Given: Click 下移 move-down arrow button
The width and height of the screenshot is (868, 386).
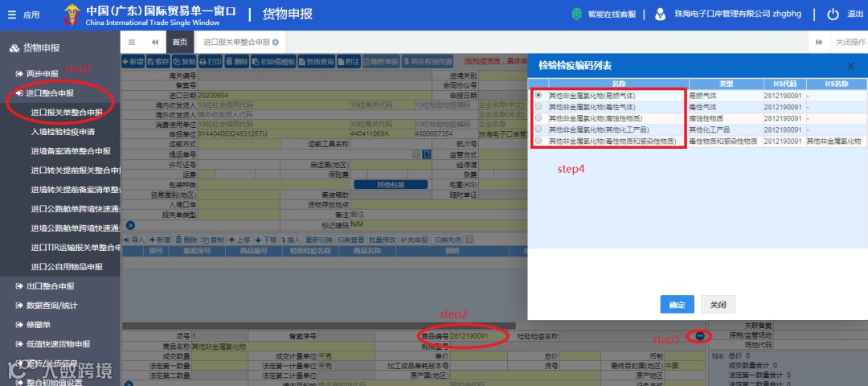Looking at the screenshot, I should click(x=266, y=240).
